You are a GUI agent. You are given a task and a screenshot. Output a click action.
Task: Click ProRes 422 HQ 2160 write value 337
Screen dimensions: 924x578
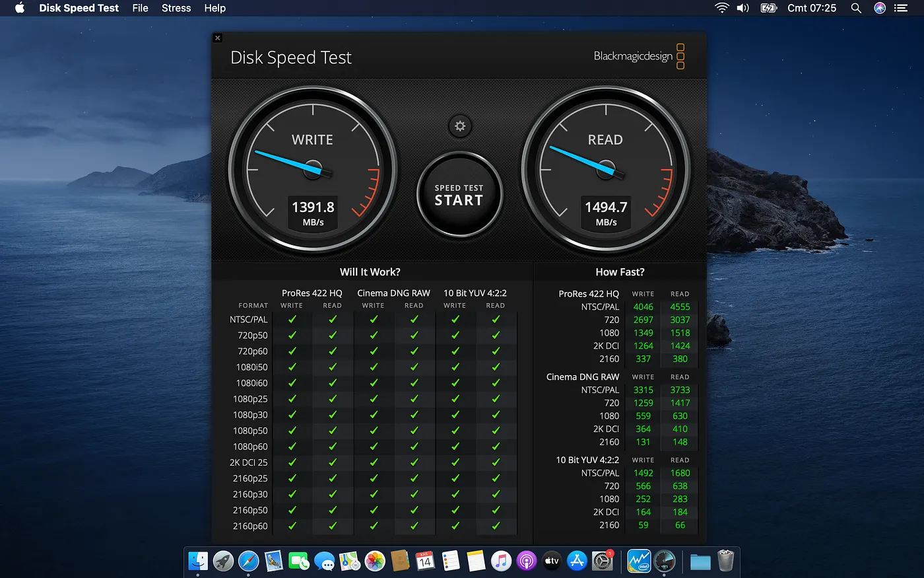(x=643, y=359)
